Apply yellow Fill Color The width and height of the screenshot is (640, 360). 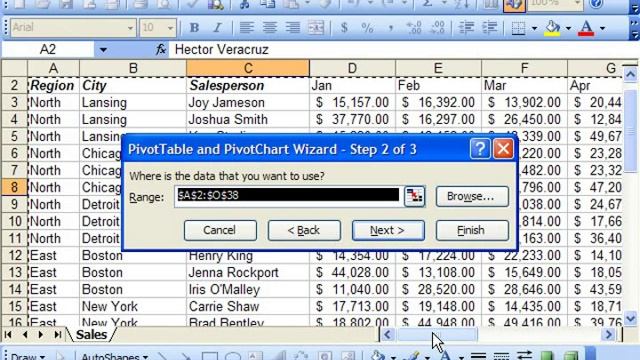552,28
